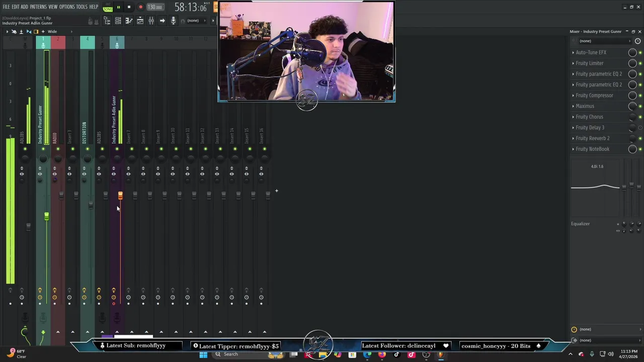The image size is (644, 362).
Task: Open the FILE menu
Action: pos(6,7)
